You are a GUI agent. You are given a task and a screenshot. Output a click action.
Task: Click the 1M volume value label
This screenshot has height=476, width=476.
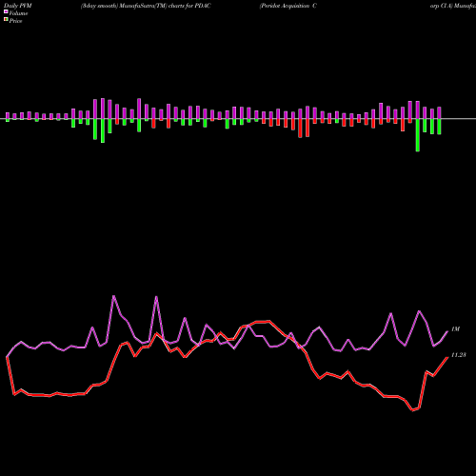pos(455,329)
